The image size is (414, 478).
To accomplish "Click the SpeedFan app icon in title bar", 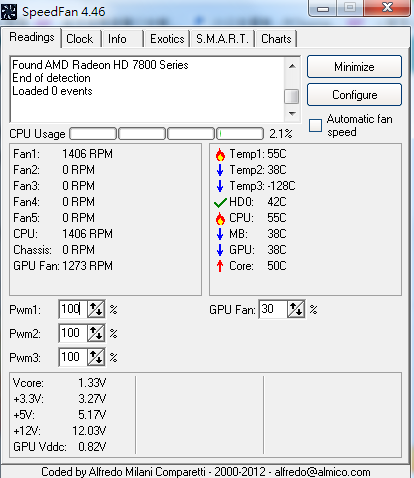I will (9, 12).
